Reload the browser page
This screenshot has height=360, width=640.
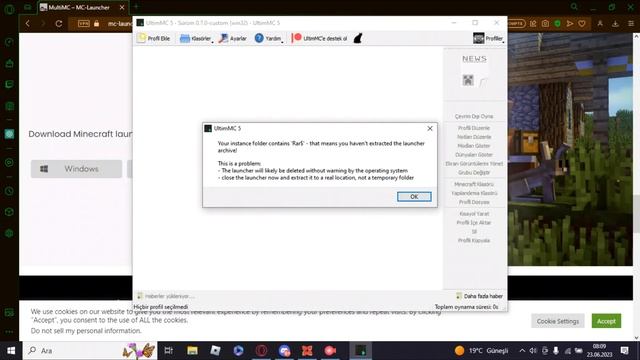(59, 24)
